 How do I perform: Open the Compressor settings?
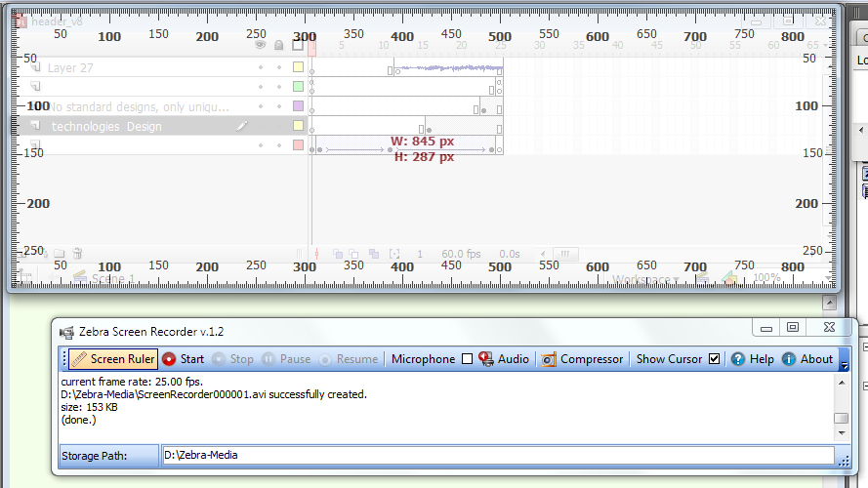click(582, 359)
